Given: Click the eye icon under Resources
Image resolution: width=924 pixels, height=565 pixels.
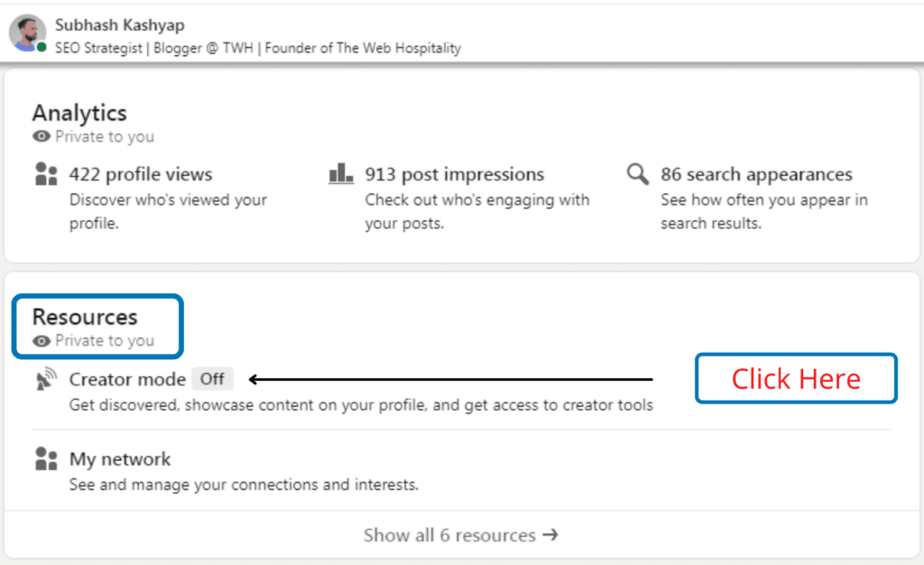Looking at the screenshot, I should pos(42,340).
